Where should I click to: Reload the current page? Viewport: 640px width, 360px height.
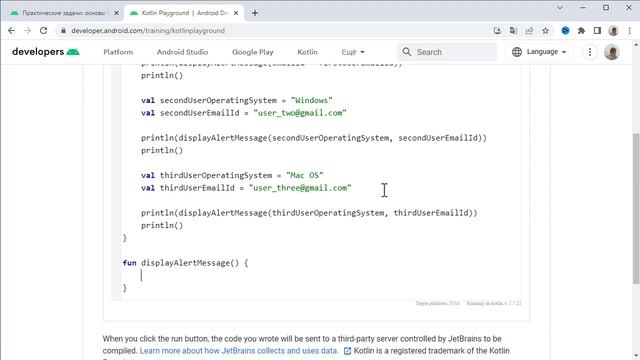coord(43,31)
